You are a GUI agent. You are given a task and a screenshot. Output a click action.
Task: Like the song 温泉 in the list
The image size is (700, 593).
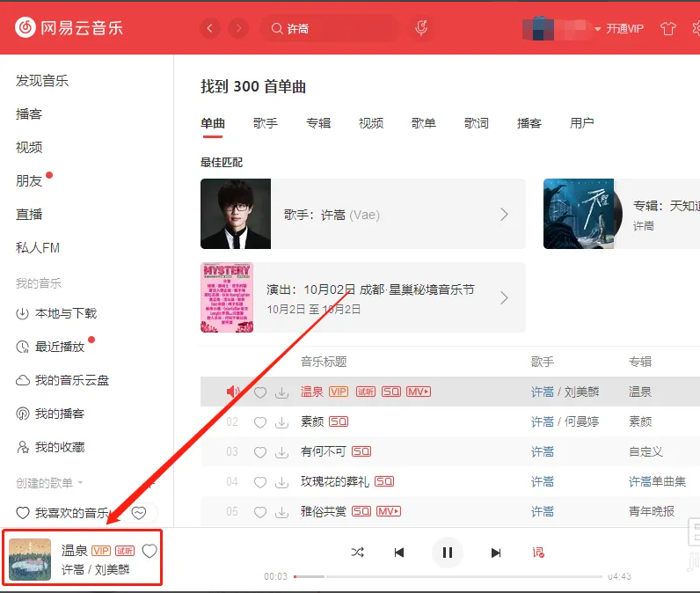tap(260, 392)
